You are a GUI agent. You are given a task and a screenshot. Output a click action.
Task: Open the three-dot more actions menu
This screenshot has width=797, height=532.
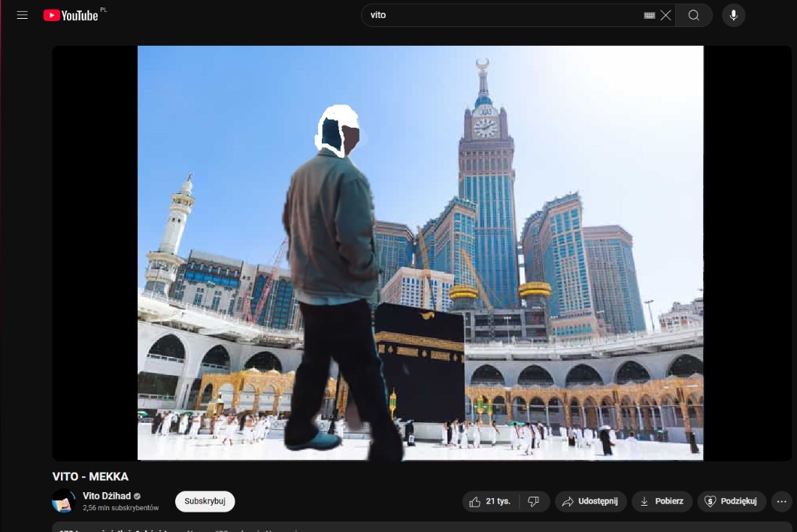(782, 501)
